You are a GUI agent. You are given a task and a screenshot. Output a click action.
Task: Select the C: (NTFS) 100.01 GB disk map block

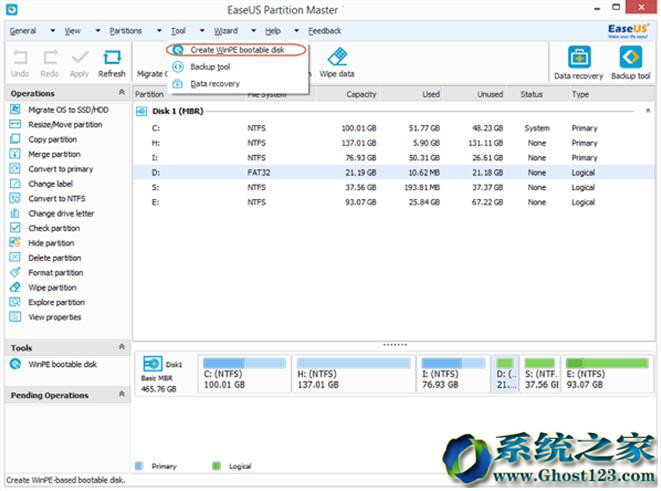244,374
